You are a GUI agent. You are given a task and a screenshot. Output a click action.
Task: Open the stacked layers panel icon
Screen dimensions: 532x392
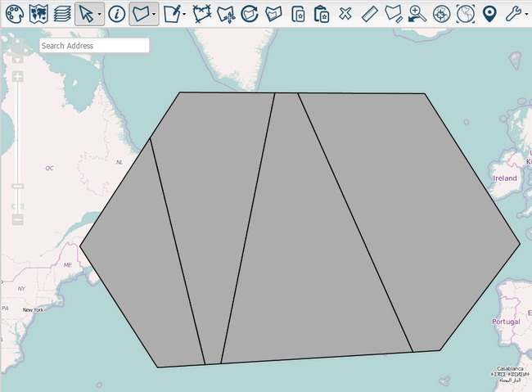(x=61, y=13)
